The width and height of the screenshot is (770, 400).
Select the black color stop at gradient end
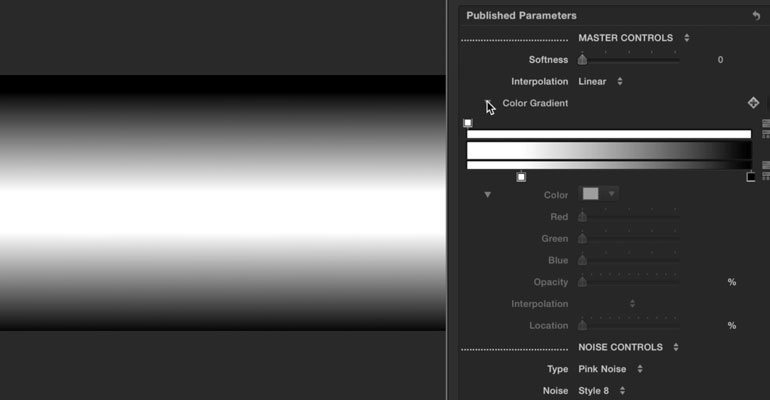pos(751,177)
